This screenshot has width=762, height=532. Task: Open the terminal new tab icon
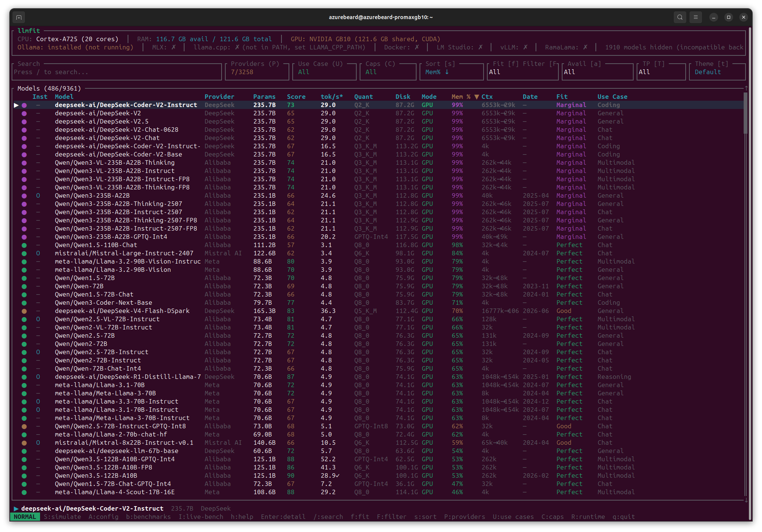pos(19,17)
